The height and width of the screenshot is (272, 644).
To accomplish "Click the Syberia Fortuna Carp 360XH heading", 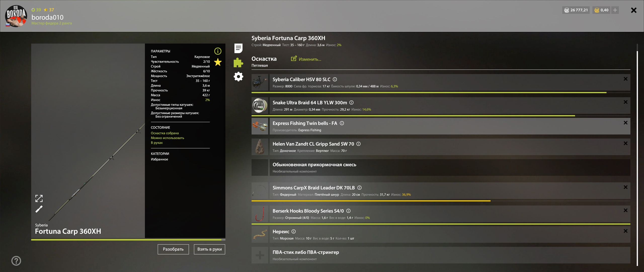I will pos(288,38).
